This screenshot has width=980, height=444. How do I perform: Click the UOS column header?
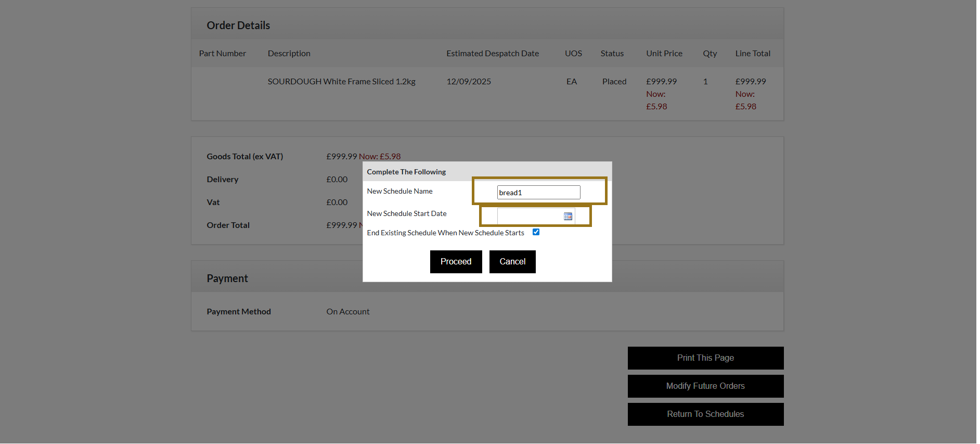point(573,53)
